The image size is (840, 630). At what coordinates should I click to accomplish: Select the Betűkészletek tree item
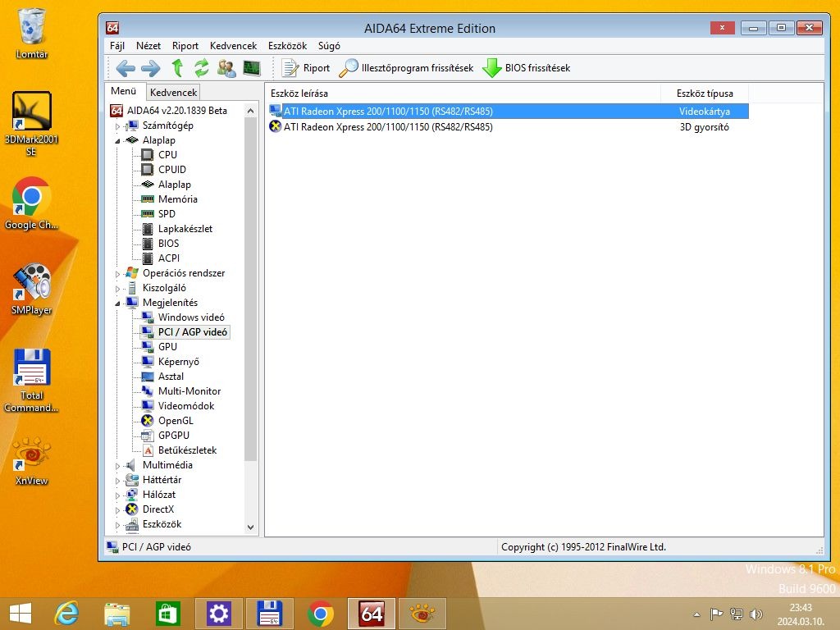tap(187, 450)
